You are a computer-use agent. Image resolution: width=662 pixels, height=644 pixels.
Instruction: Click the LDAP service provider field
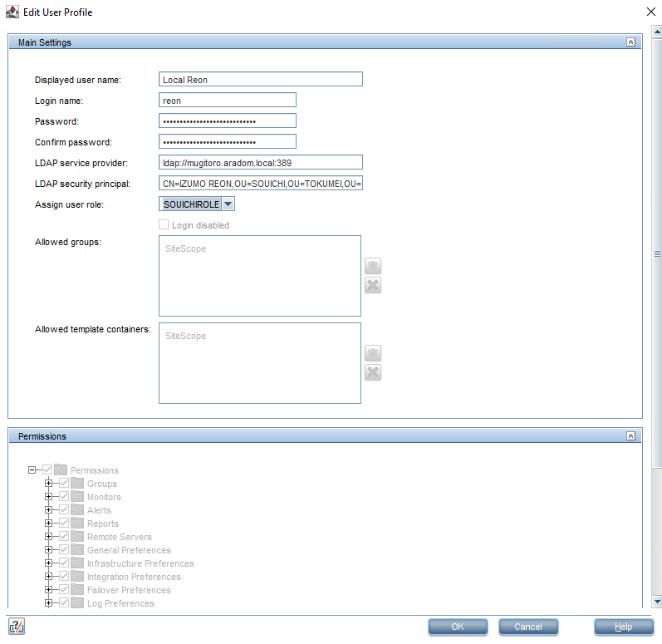(x=261, y=163)
